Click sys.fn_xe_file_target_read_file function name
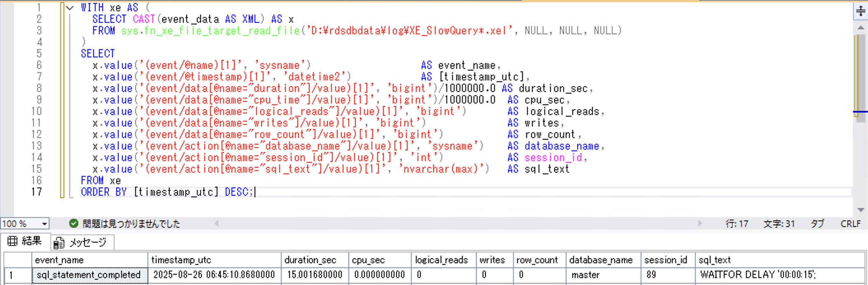 (210, 31)
